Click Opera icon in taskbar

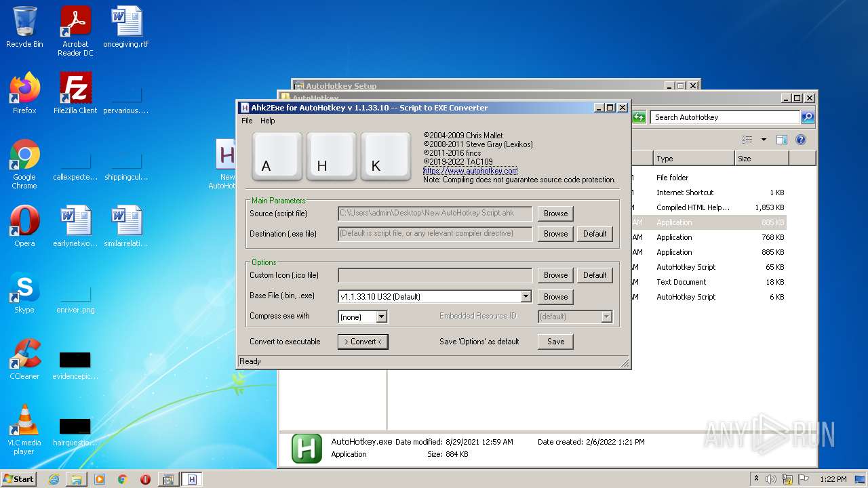[145, 479]
